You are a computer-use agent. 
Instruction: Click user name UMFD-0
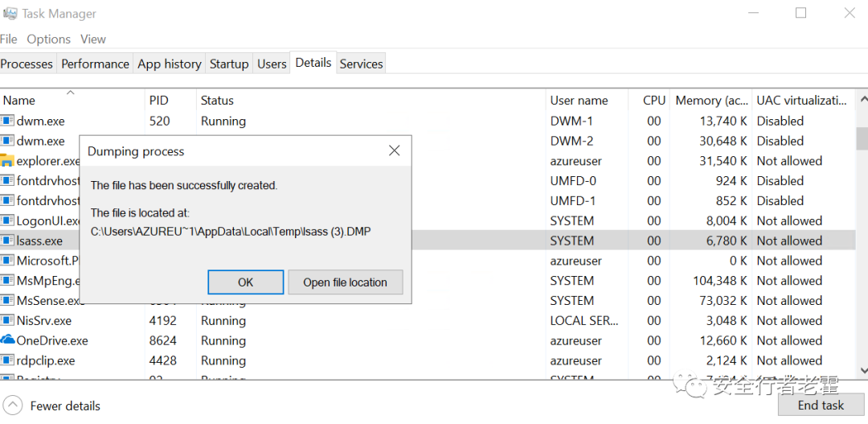pos(573,181)
